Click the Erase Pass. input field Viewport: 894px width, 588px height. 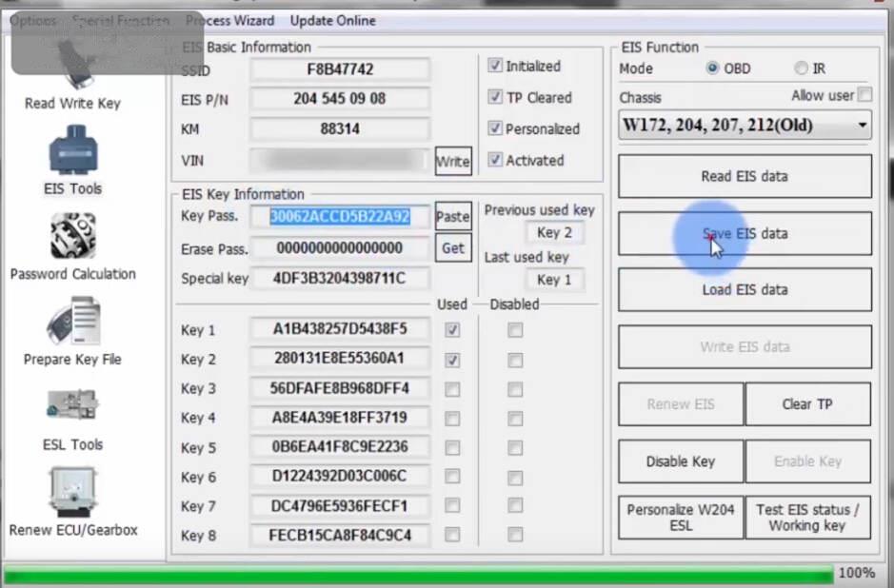coord(340,247)
